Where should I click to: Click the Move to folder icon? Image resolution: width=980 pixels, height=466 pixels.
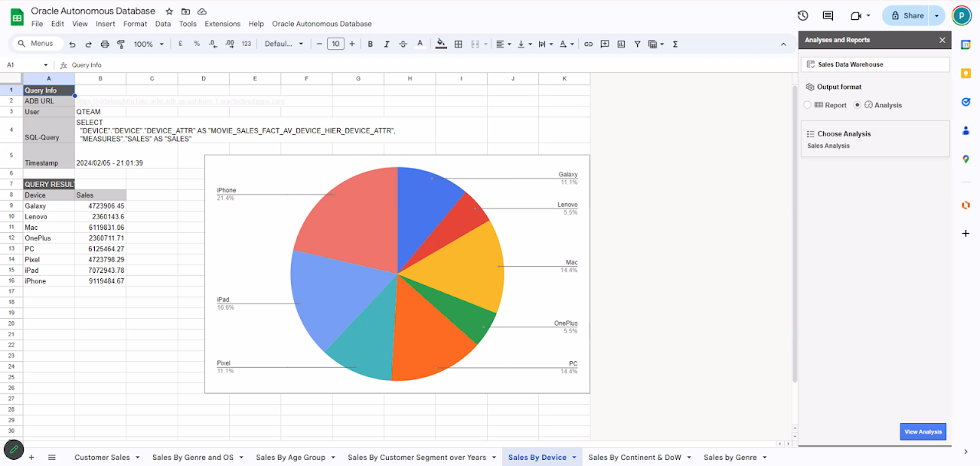(x=186, y=11)
